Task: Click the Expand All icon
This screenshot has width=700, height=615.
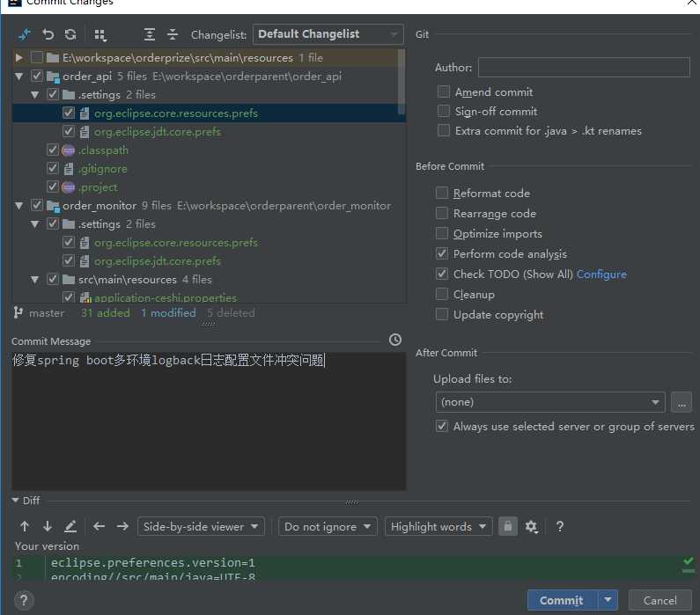Action: point(149,34)
